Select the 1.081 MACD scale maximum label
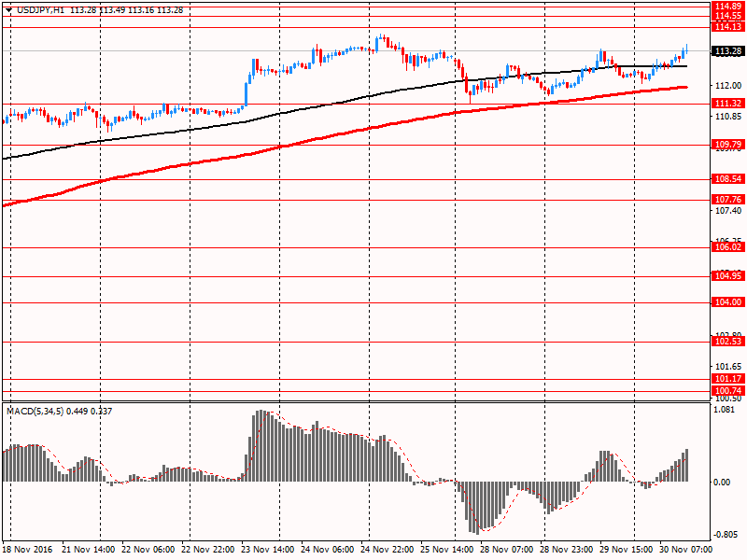The image size is (747, 560). point(723,409)
